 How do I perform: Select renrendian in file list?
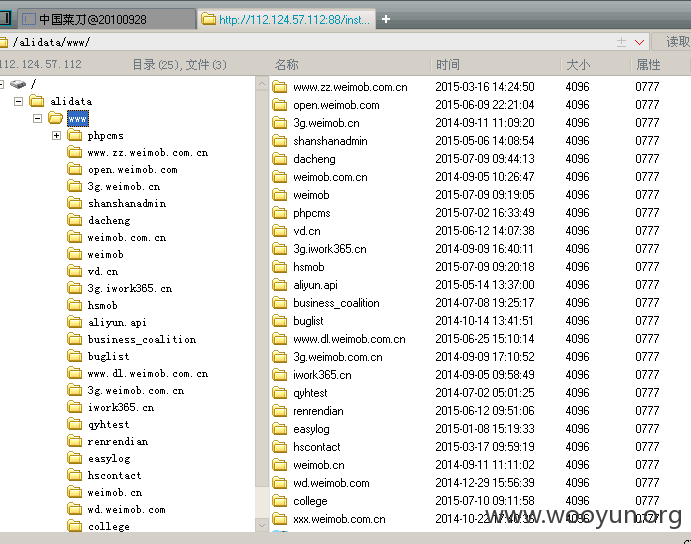coord(318,411)
